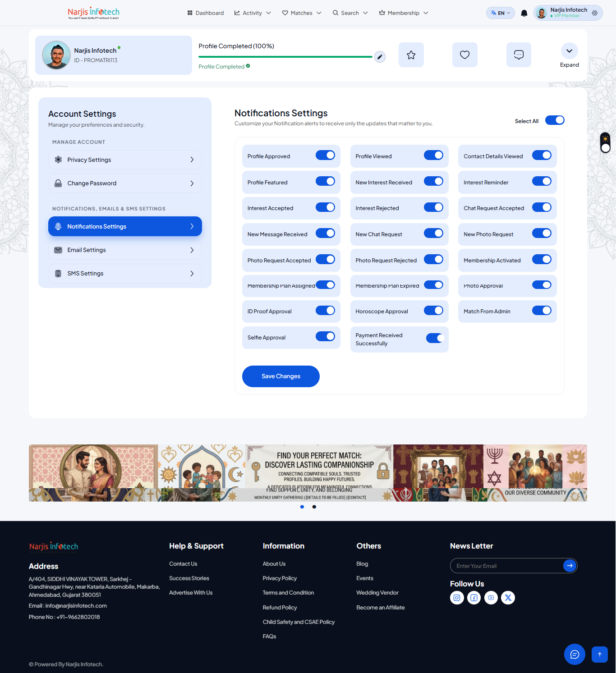Image resolution: width=616 pixels, height=673 pixels.
Task: Click the dark/light theme switch icon
Action: click(x=605, y=142)
